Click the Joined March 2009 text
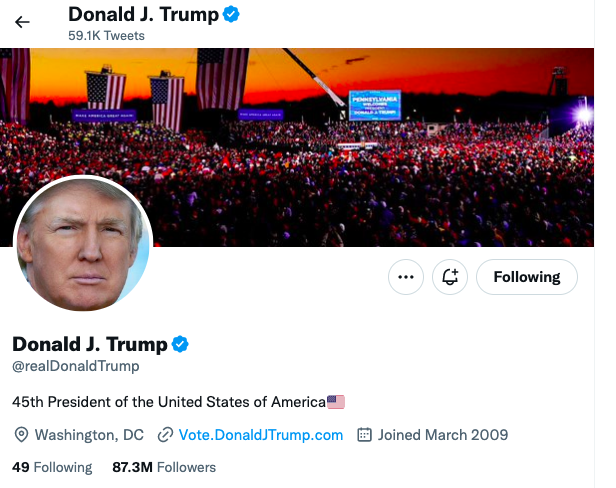Image resolution: width=616 pixels, height=488 pixels. 443,435
